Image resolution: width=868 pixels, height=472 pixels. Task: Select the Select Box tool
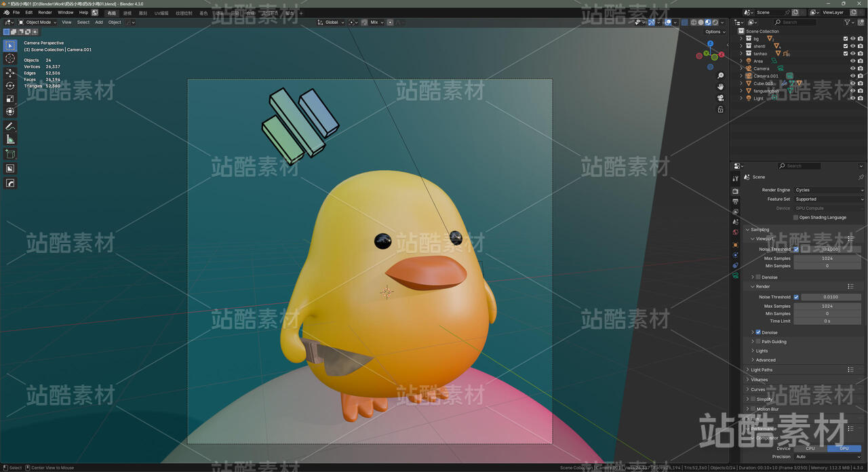(10, 45)
